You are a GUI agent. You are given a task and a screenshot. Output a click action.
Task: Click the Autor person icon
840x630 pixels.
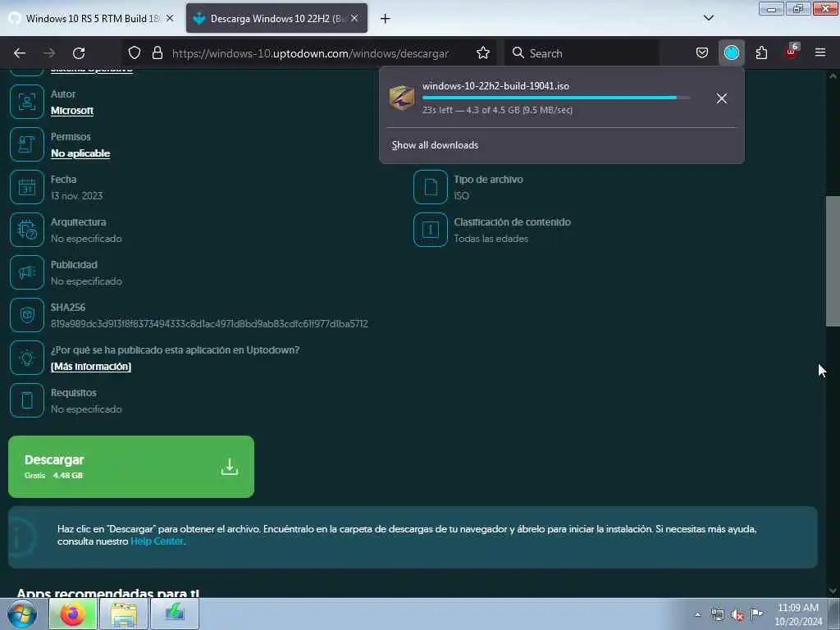pos(27,102)
